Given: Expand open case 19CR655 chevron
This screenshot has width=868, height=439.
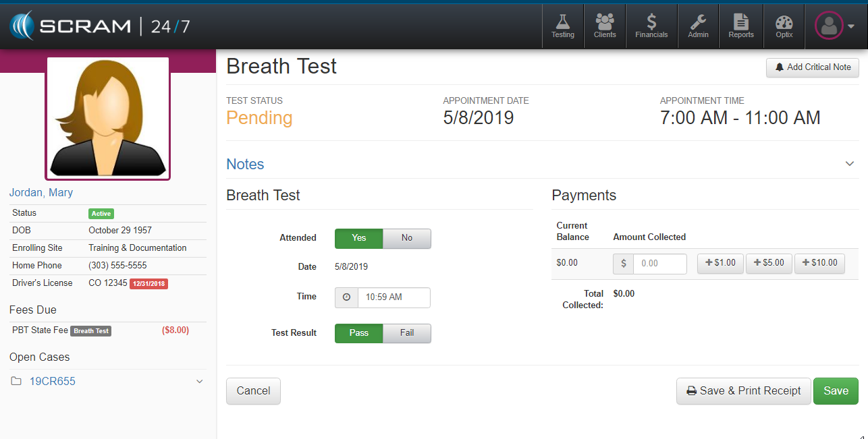Looking at the screenshot, I should pyautogui.click(x=199, y=382).
